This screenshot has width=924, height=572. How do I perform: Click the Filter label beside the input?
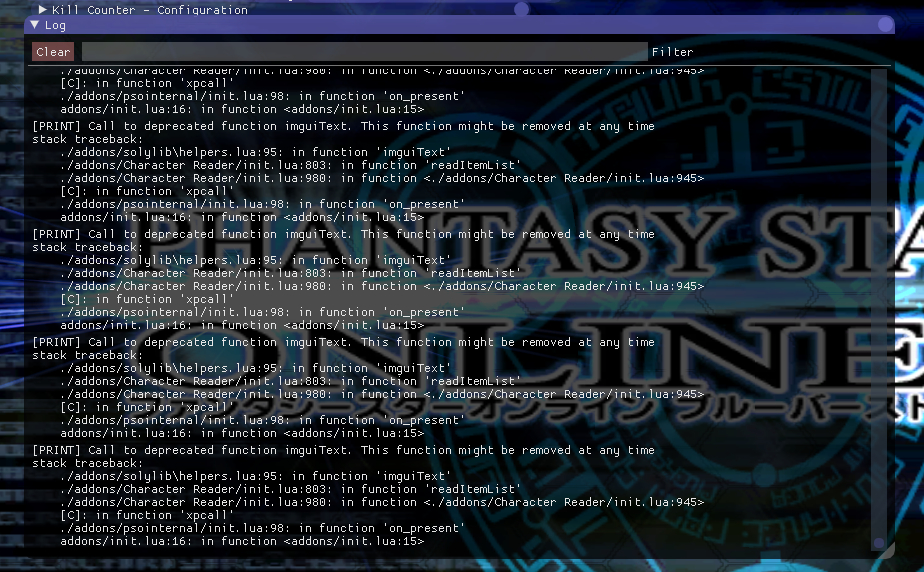(672, 52)
